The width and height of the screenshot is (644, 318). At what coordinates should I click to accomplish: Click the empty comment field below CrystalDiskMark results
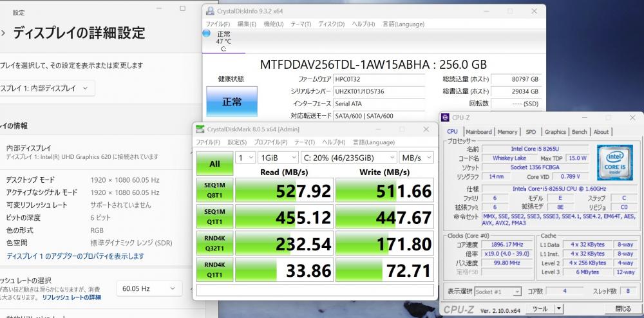pyautogui.click(x=315, y=290)
